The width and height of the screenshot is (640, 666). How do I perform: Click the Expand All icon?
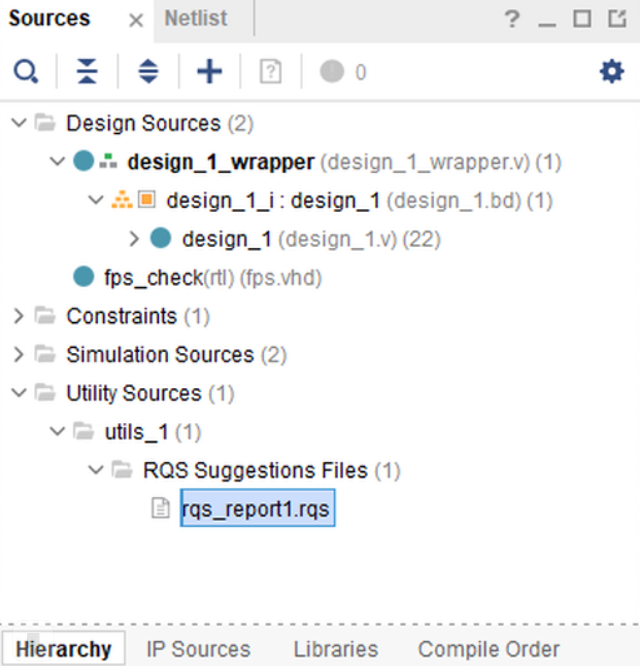[x=148, y=71]
